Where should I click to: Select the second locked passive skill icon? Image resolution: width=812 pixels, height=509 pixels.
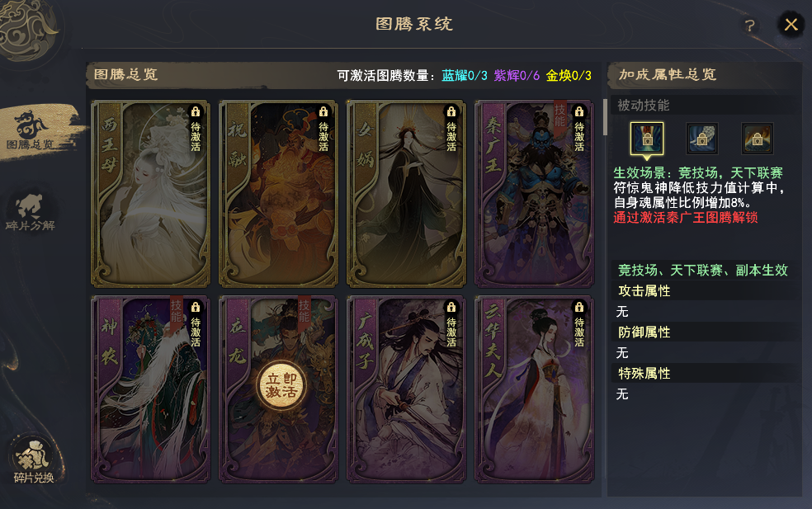702,139
